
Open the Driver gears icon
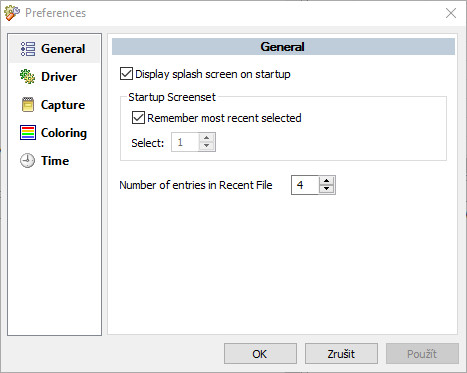27,77
